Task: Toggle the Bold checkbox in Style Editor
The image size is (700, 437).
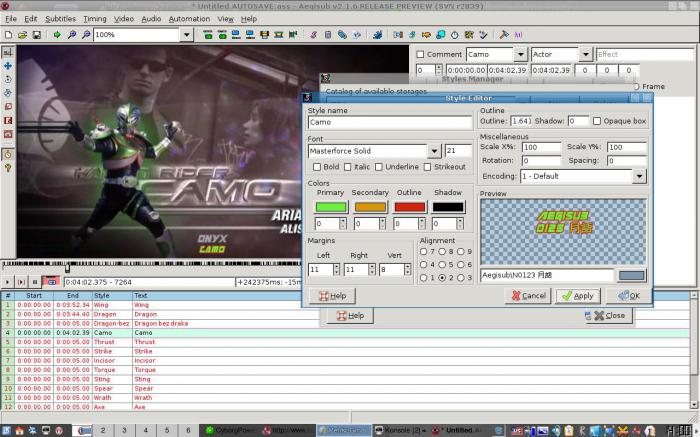Action: click(317, 167)
